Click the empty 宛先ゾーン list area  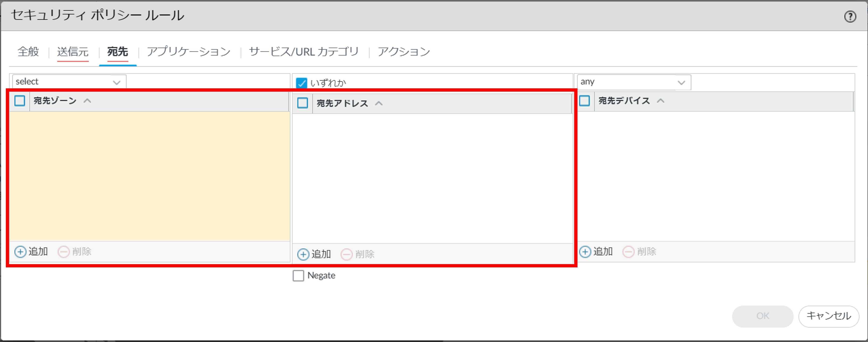click(x=149, y=176)
